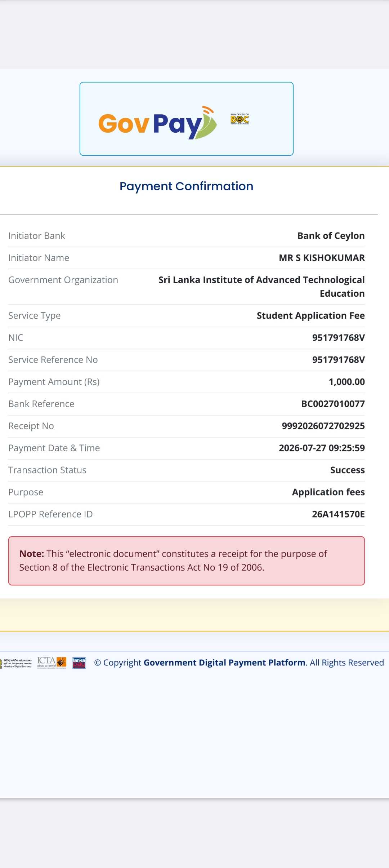Click the Government Digital Payment Platform link
The image size is (389, 868).
224,663
